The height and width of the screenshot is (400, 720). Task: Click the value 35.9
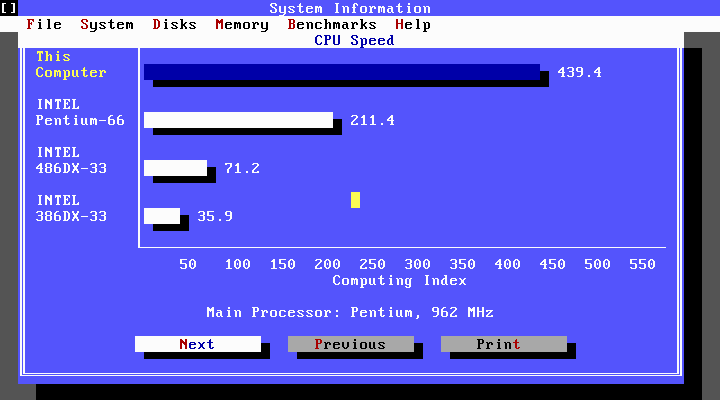click(215, 216)
